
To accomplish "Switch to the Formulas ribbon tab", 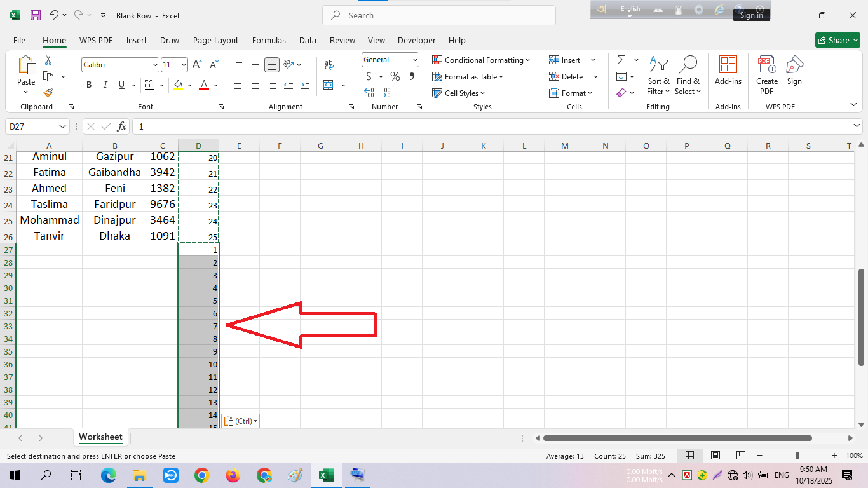I will 269,40.
